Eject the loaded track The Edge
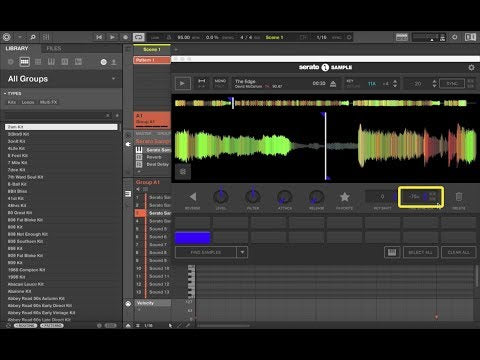The height and width of the screenshot is (360, 480). pyautogui.click(x=333, y=84)
